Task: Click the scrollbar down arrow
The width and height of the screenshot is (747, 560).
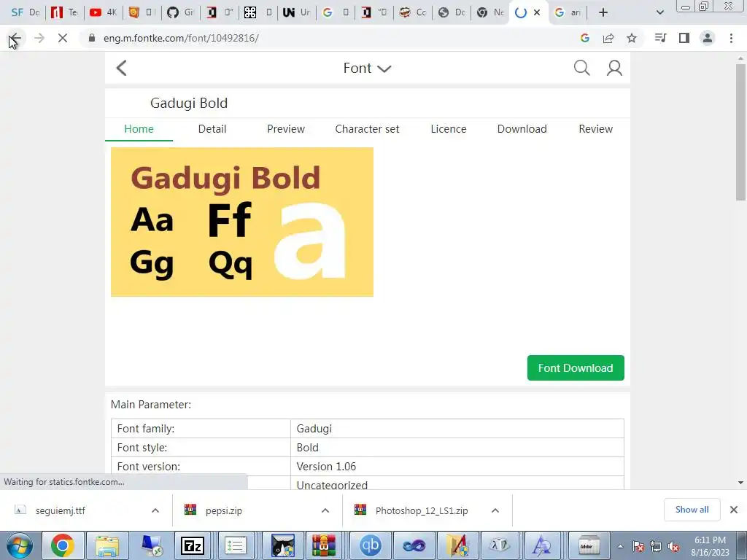Action: pos(740,483)
